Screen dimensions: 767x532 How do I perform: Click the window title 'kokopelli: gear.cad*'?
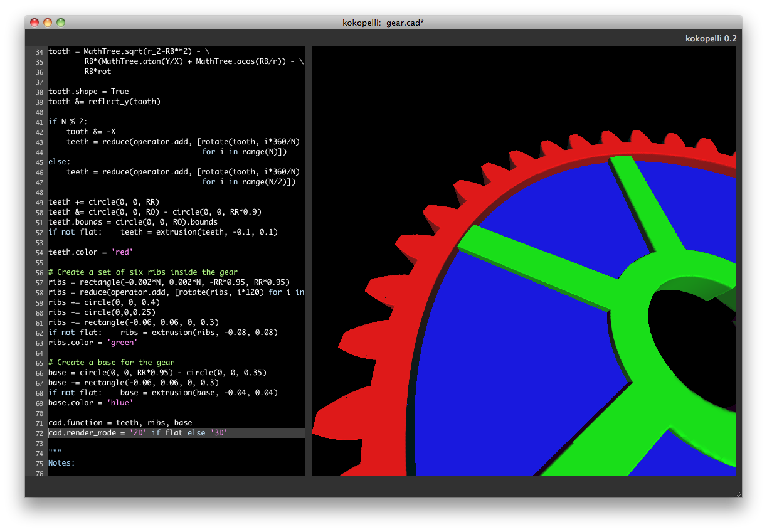[384, 23]
